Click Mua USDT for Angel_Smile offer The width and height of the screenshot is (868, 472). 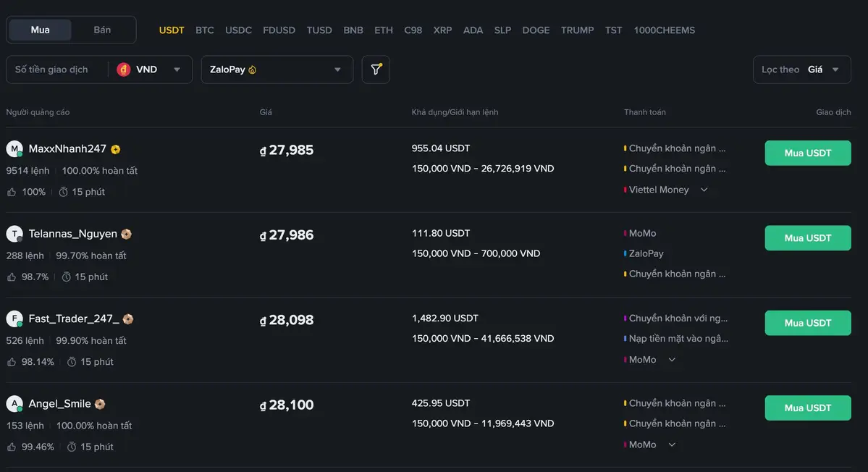click(x=807, y=408)
